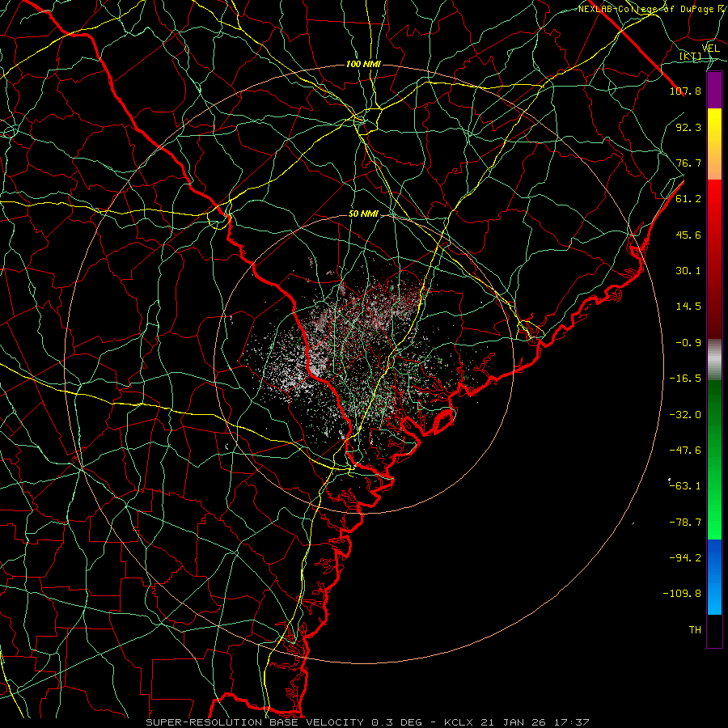Click the blue segment of the velocity color bar
728x728 pixels.
tap(714, 577)
